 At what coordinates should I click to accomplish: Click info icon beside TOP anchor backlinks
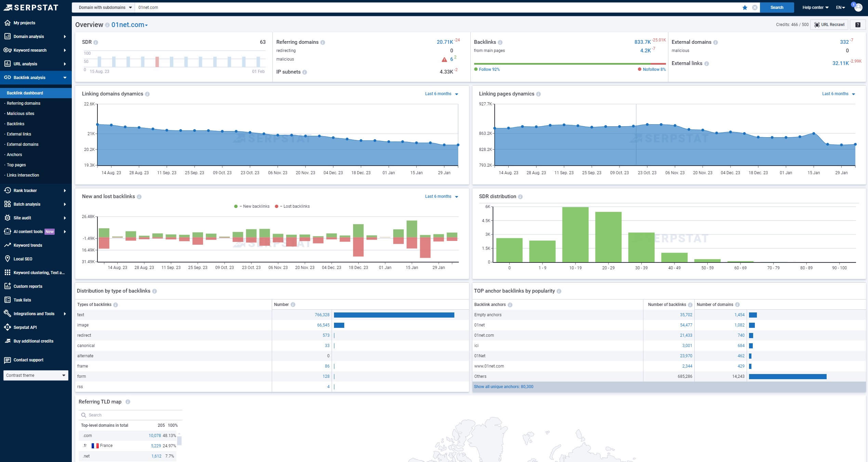[559, 291]
